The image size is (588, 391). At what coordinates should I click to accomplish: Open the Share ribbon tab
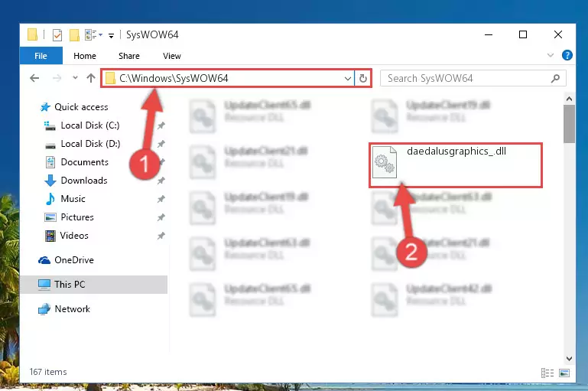click(x=129, y=56)
